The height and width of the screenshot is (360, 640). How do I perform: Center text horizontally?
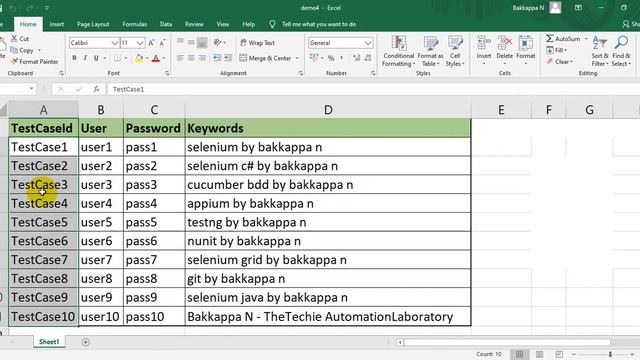coord(191,58)
